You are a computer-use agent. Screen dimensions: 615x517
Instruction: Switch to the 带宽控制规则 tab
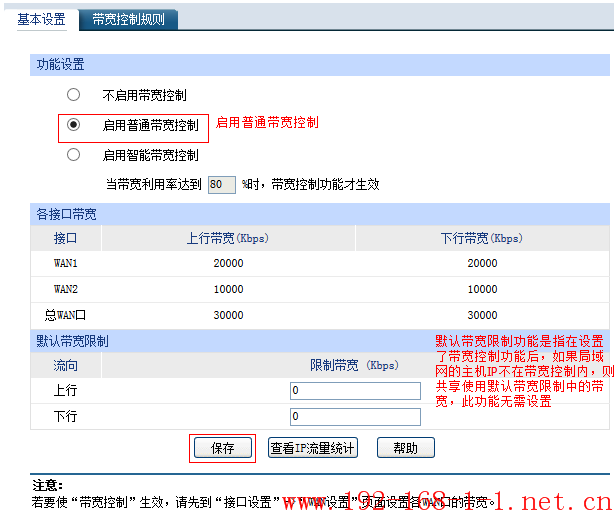(x=129, y=19)
